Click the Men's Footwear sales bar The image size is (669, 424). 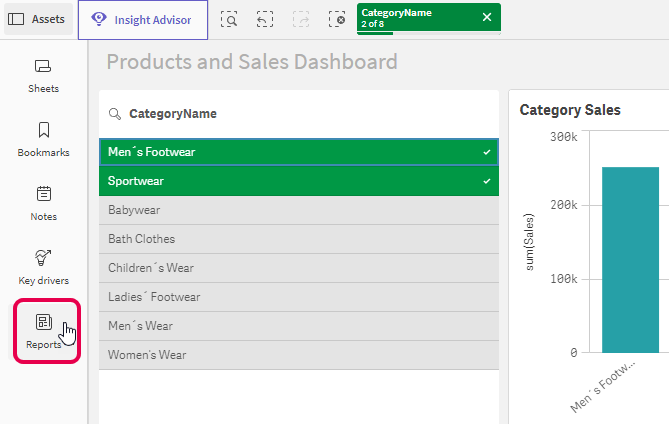[x=630, y=260]
